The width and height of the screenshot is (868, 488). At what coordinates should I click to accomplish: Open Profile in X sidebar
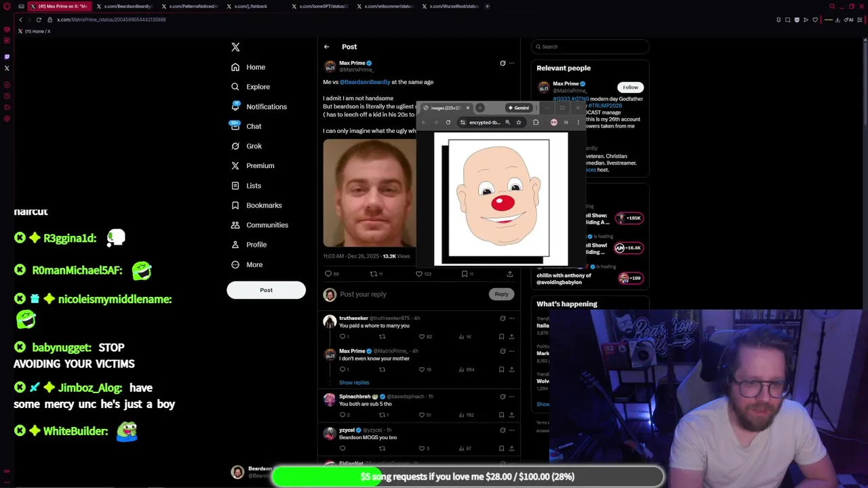(248, 244)
